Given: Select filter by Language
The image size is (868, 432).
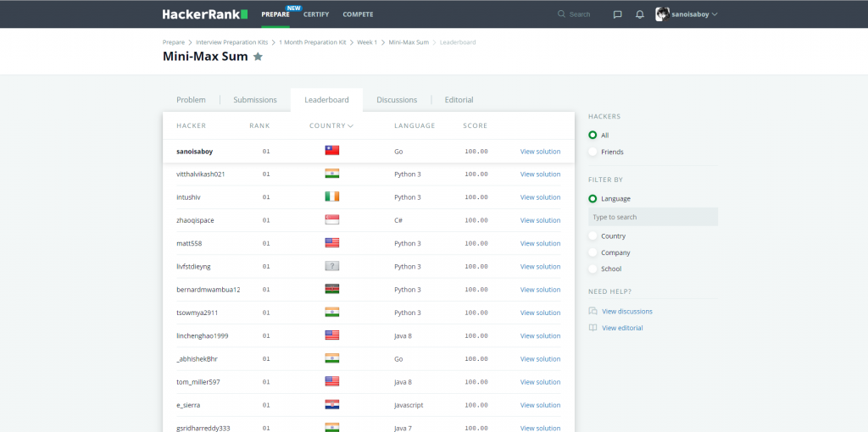Looking at the screenshot, I should click(593, 198).
